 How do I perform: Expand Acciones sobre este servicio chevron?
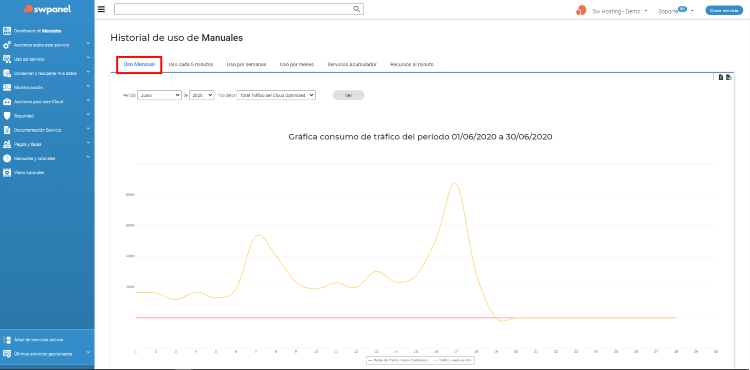point(88,44)
